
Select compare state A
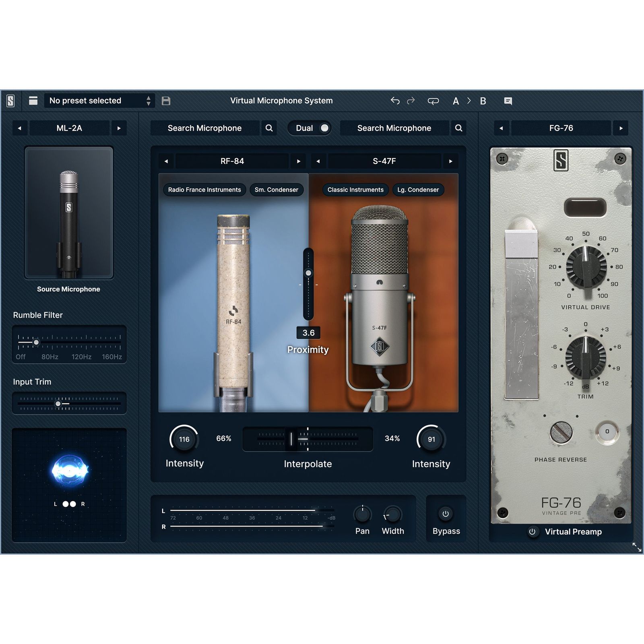[456, 101]
